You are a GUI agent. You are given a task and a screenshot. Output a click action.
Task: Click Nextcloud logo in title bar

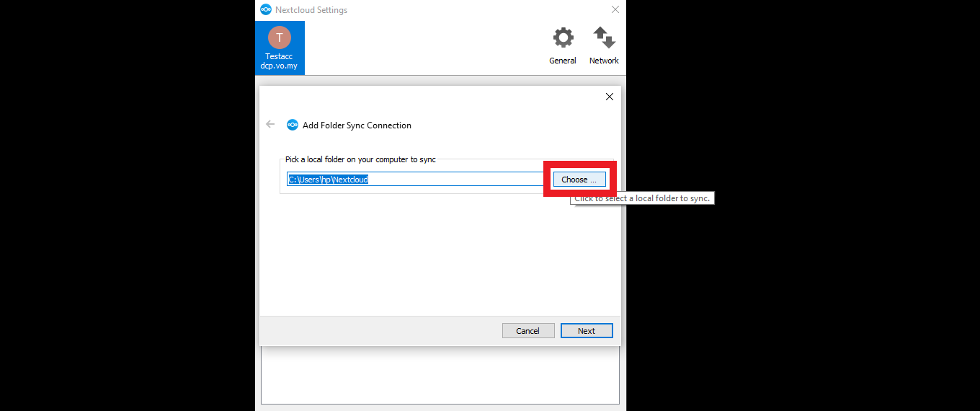[x=266, y=10]
